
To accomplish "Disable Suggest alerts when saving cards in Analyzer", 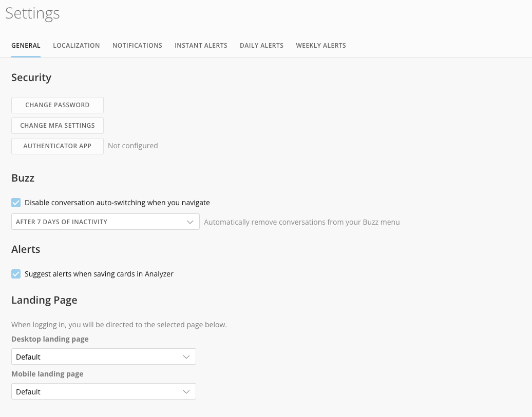I will click(x=16, y=273).
